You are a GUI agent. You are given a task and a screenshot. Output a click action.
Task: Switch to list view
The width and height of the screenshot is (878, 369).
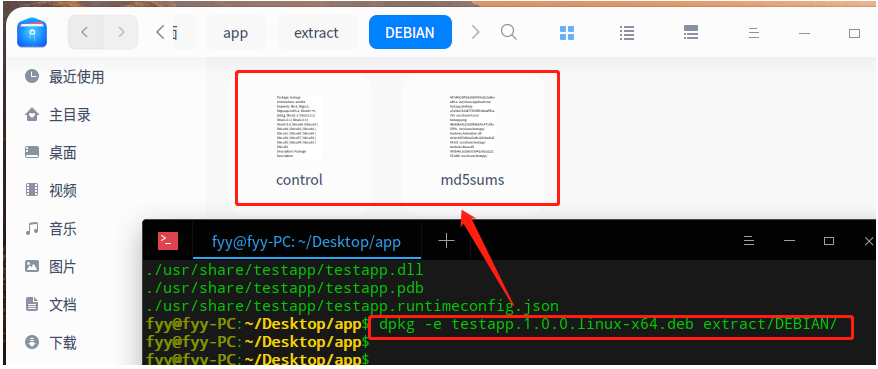pyautogui.click(x=627, y=33)
